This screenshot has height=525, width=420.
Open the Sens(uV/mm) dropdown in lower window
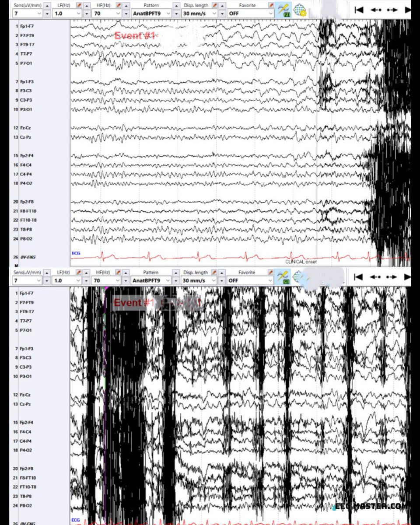pos(27,280)
